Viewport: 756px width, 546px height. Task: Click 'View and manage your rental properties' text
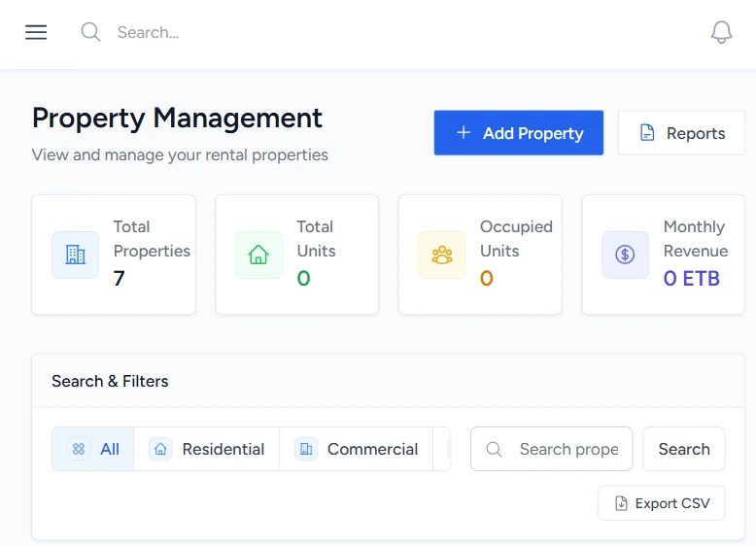coord(180,155)
